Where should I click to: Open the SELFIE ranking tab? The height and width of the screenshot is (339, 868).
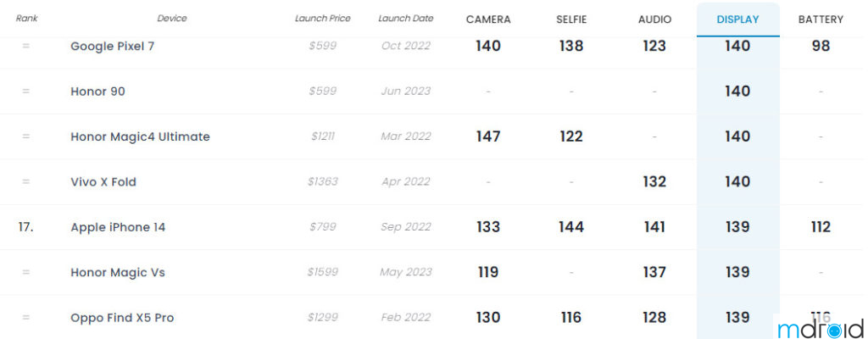click(x=571, y=19)
